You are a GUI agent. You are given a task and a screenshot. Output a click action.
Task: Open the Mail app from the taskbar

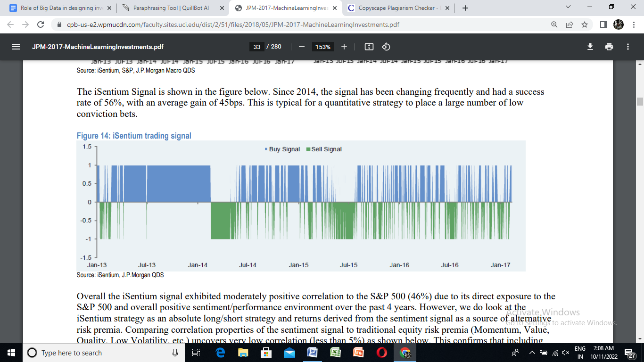[x=289, y=353]
